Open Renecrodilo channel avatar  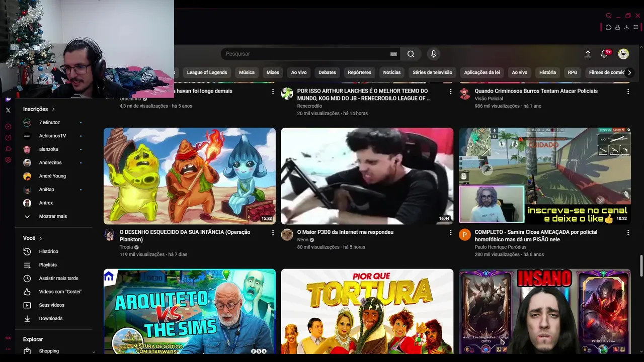tap(287, 94)
